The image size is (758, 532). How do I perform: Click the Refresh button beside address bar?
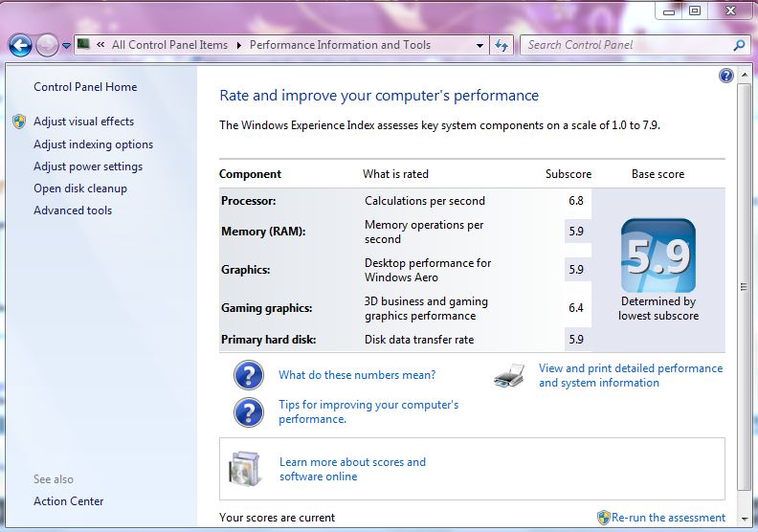pyautogui.click(x=502, y=45)
